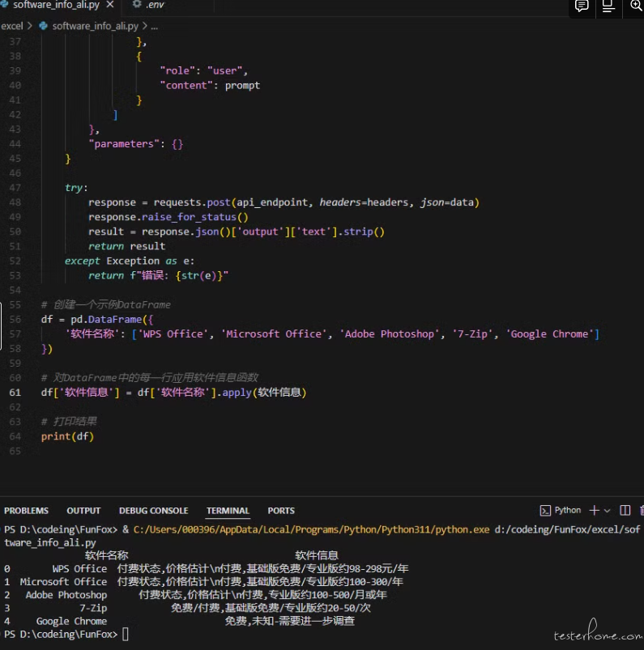Click the 'Google Chrome' string in line 57

(549, 334)
